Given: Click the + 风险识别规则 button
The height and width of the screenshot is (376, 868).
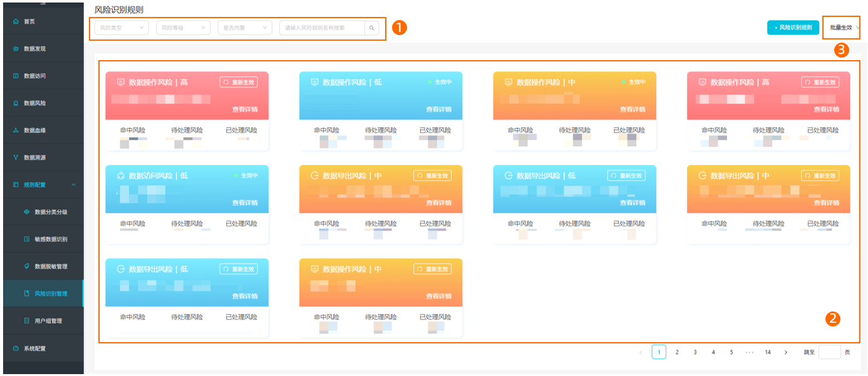Looking at the screenshot, I should pyautogui.click(x=793, y=28).
